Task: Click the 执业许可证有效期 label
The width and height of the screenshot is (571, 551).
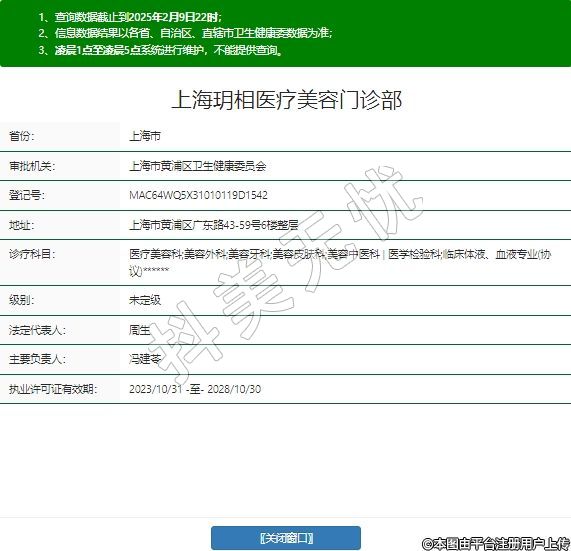Action: click(53, 389)
